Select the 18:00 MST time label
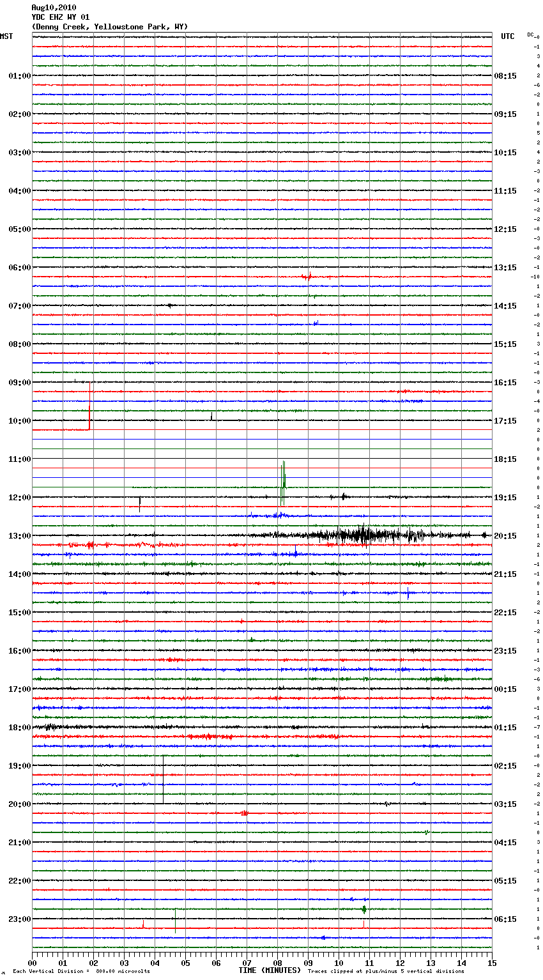Viewport: 543px width, 980px height. (x=20, y=728)
